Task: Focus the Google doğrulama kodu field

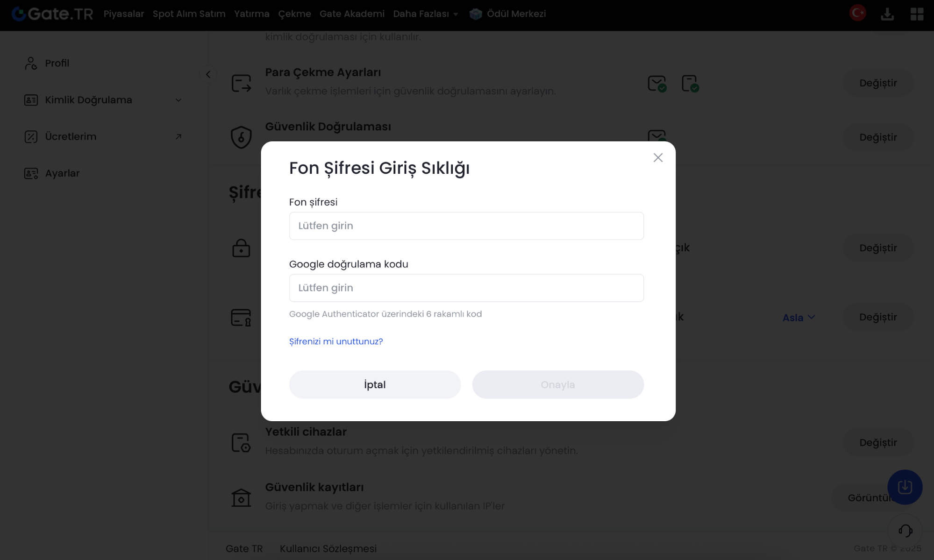Action: coord(466,288)
